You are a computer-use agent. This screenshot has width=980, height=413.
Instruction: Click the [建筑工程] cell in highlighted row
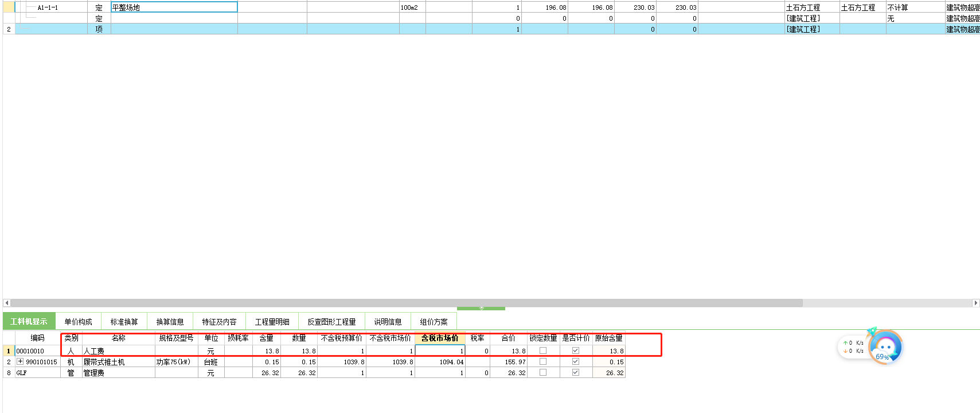[x=811, y=29]
